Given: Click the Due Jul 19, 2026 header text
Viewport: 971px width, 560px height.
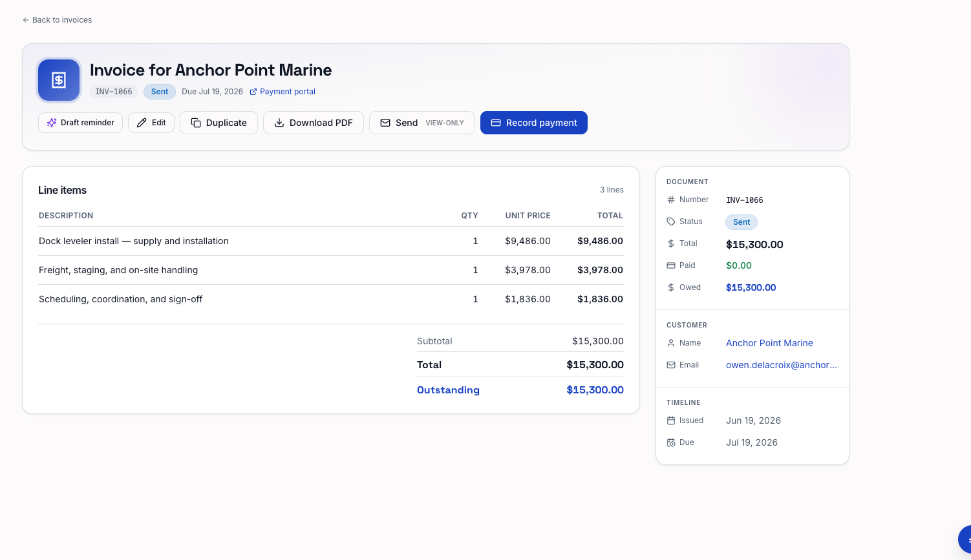Looking at the screenshot, I should (x=212, y=92).
